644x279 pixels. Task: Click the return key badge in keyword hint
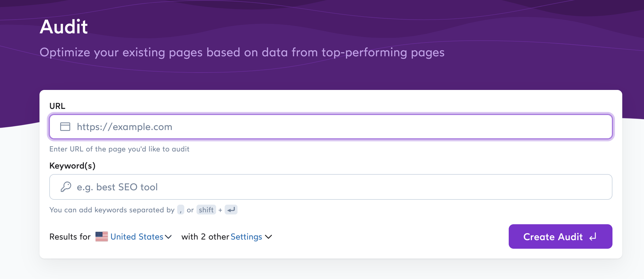[231, 210]
